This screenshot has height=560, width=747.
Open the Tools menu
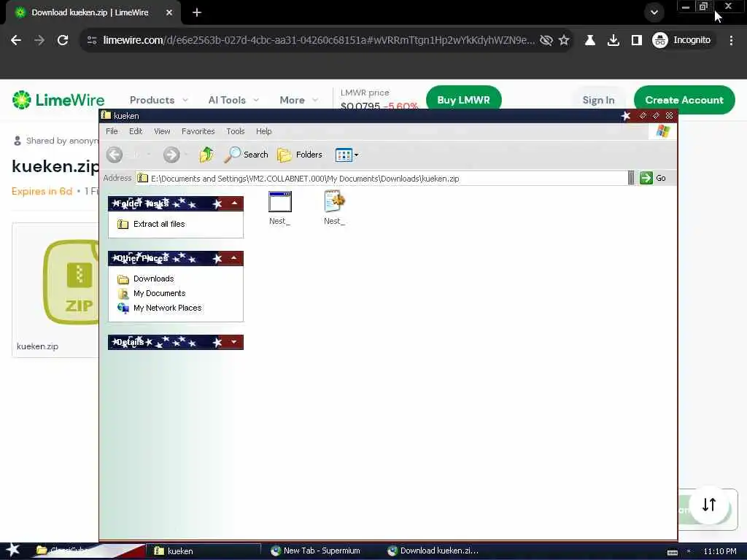tap(236, 131)
